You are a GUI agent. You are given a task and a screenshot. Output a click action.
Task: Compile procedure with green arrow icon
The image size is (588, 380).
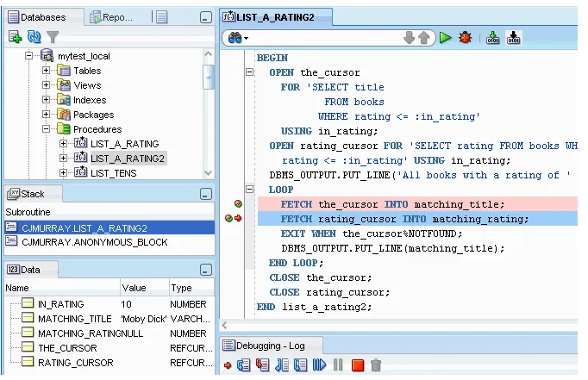click(493, 38)
